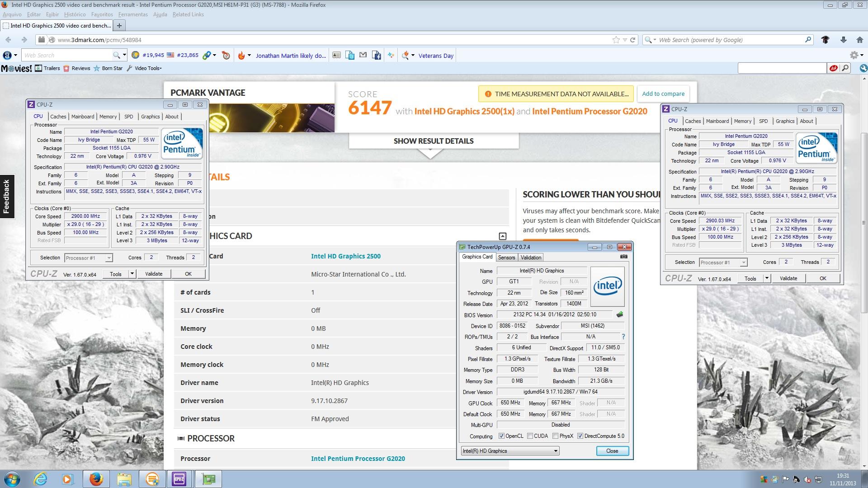Click SHOW RESULT DETAILS
This screenshot has width=868, height=488.
coord(434,141)
